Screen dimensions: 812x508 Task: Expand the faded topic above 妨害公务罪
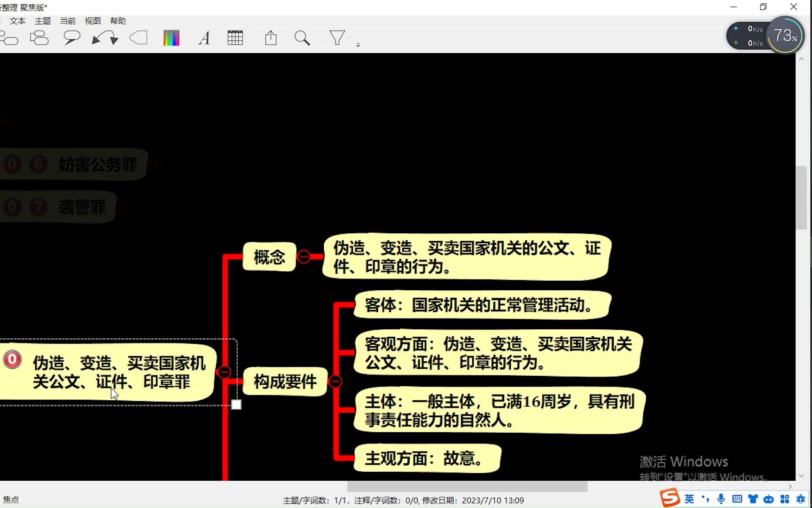click(7, 122)
